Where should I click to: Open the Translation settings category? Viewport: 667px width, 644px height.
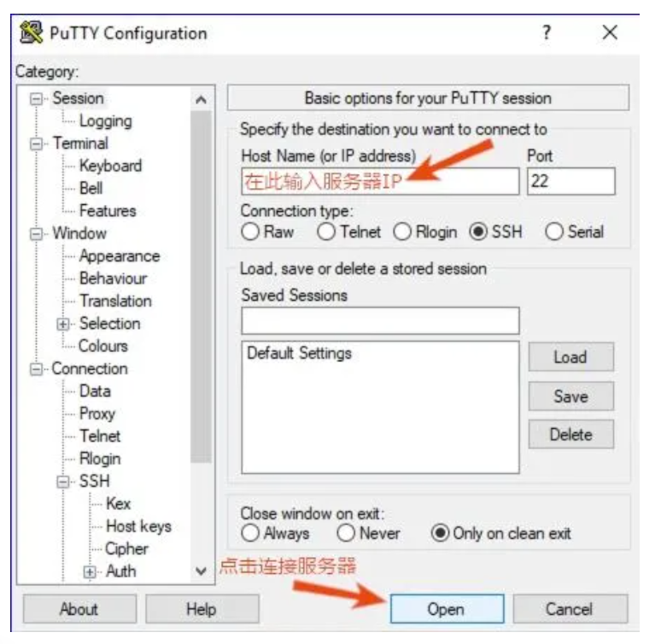115,302
